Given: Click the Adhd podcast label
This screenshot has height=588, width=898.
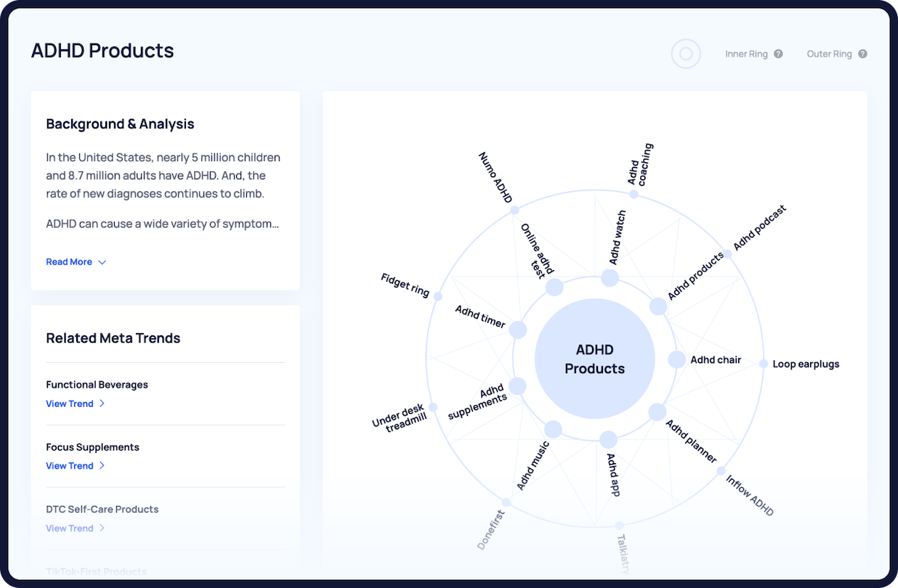Looking at the screenshot, I should (759, 228).
